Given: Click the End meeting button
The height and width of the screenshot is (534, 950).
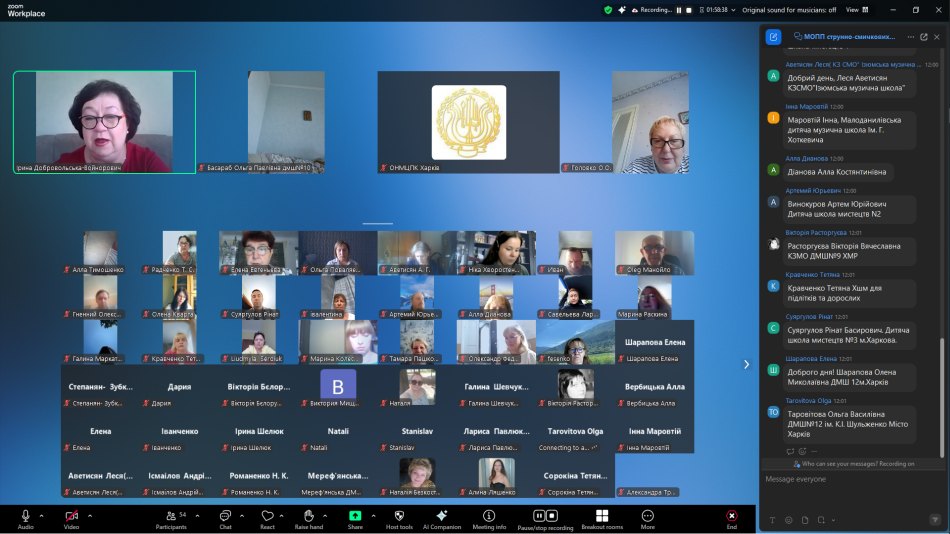Looking at the screenshot, I should click(x=731, y=515).
